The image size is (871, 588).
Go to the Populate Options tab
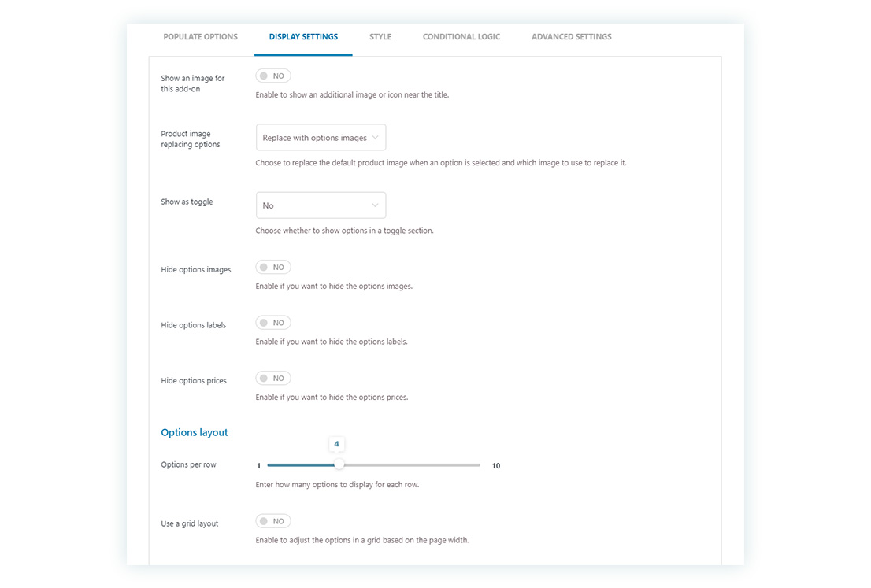click(x=200, y=36)
